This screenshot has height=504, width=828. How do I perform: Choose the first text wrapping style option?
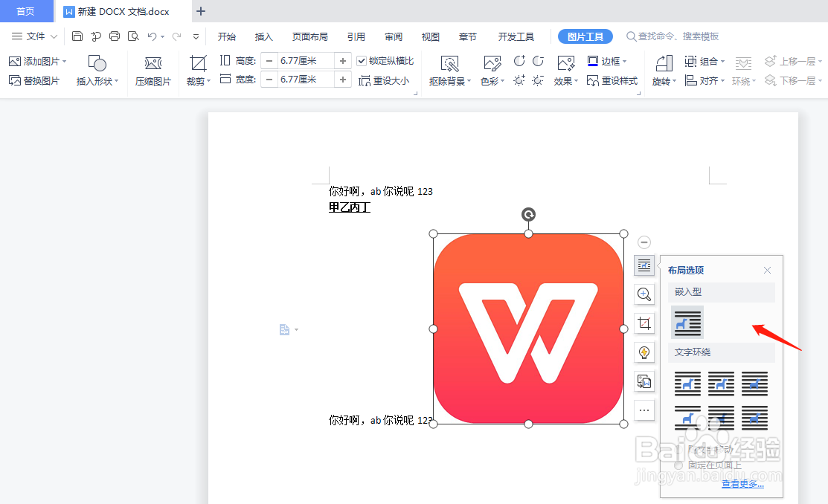pos(687,384)
